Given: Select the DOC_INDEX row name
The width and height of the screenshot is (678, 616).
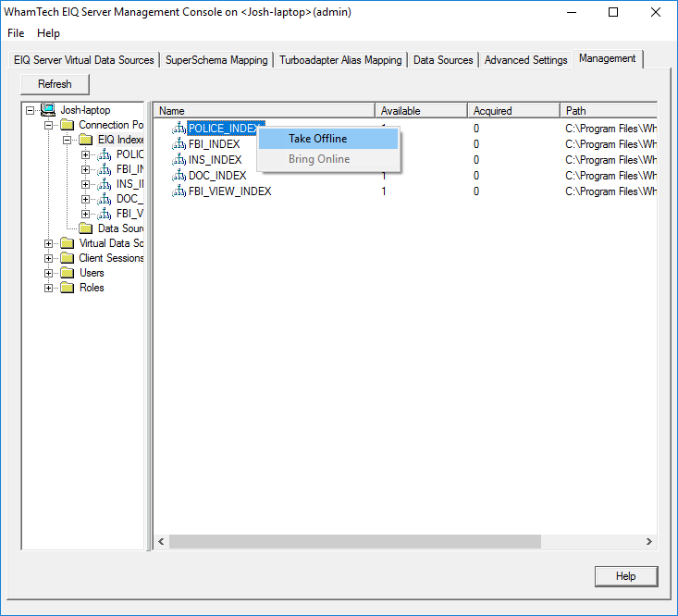Looking at the screenshot, I should pos(217,176).
